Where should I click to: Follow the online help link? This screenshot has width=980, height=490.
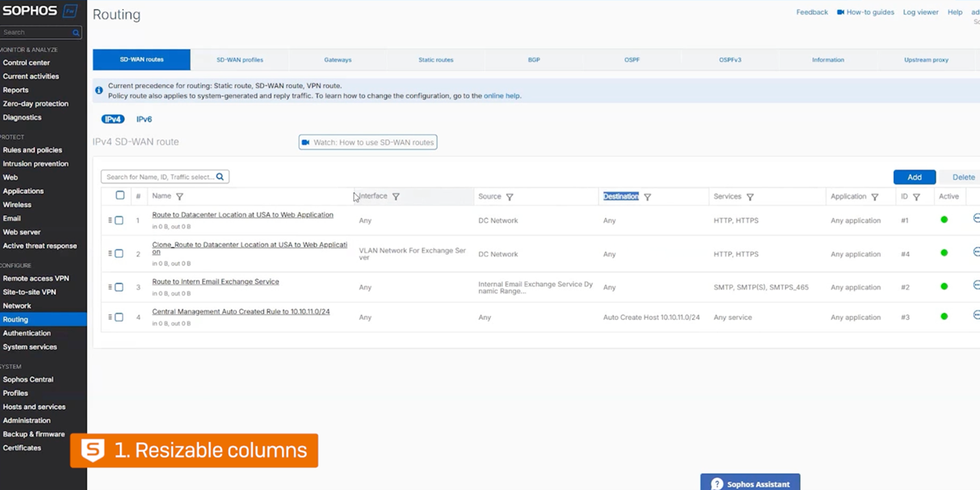tap(502, 96)
